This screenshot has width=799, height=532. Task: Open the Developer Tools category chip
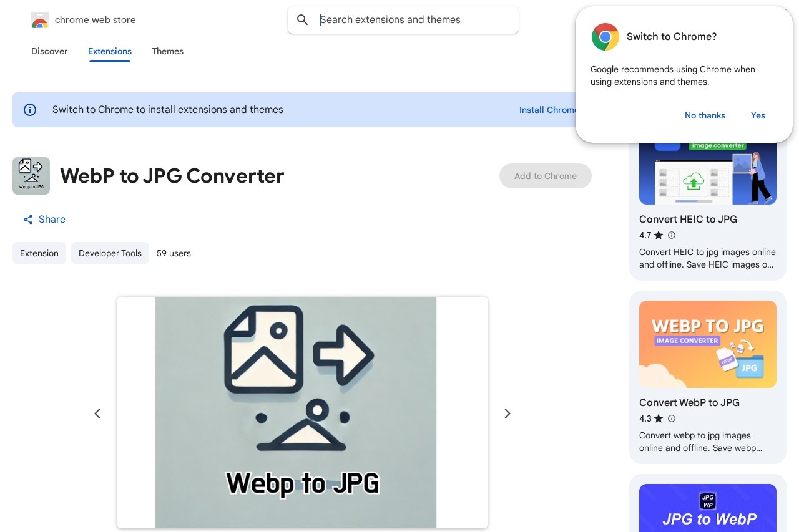pos(110,253)
